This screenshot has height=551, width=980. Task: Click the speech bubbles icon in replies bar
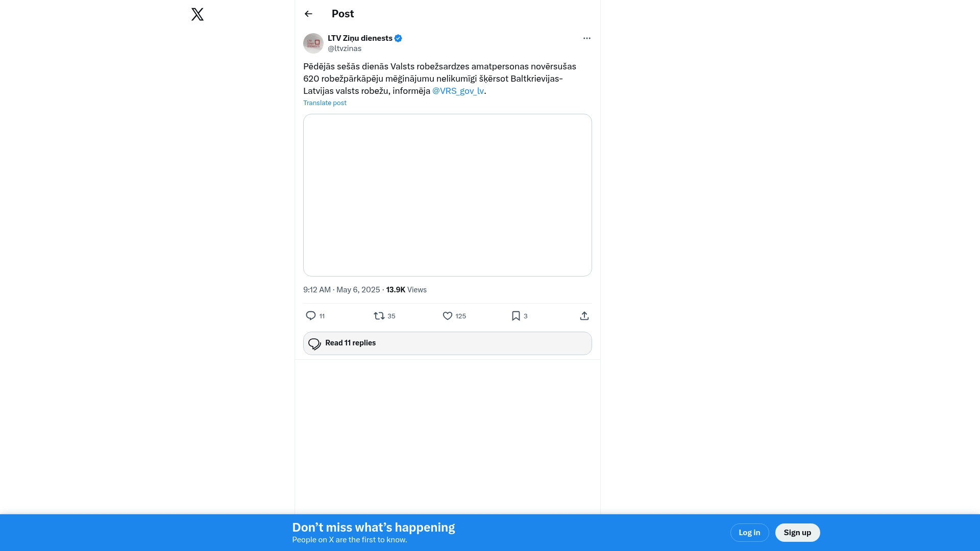coord(314,344)
